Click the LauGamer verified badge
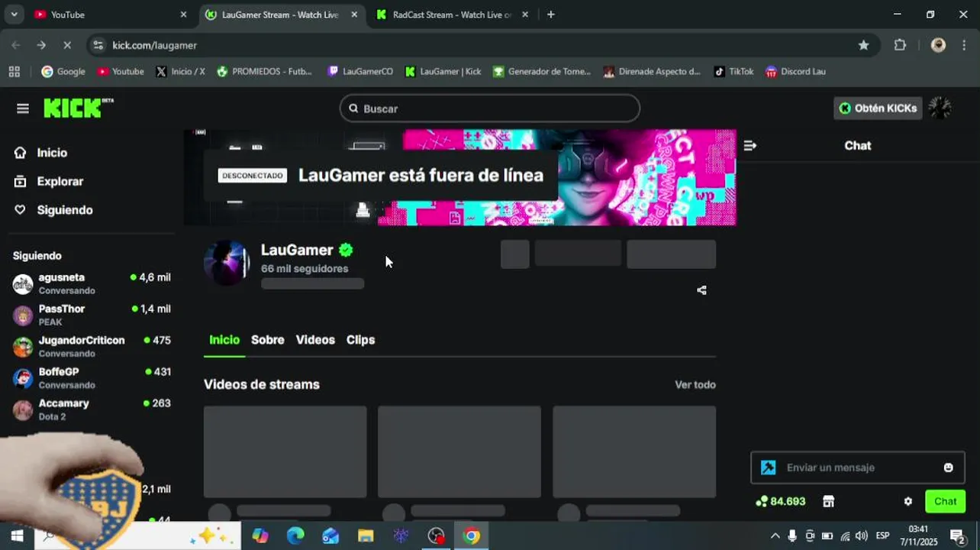The width and height of the screenshot is (980, 550). [346, 250]
